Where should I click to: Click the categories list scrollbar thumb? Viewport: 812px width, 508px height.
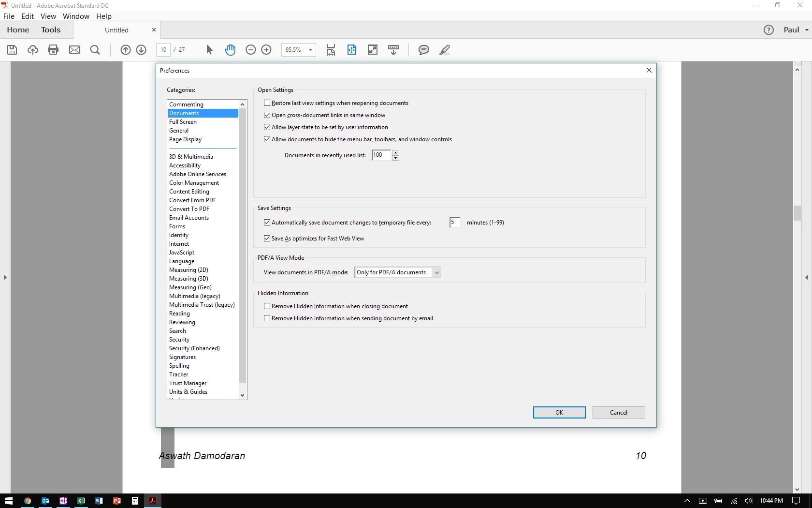tap(243, 246)
